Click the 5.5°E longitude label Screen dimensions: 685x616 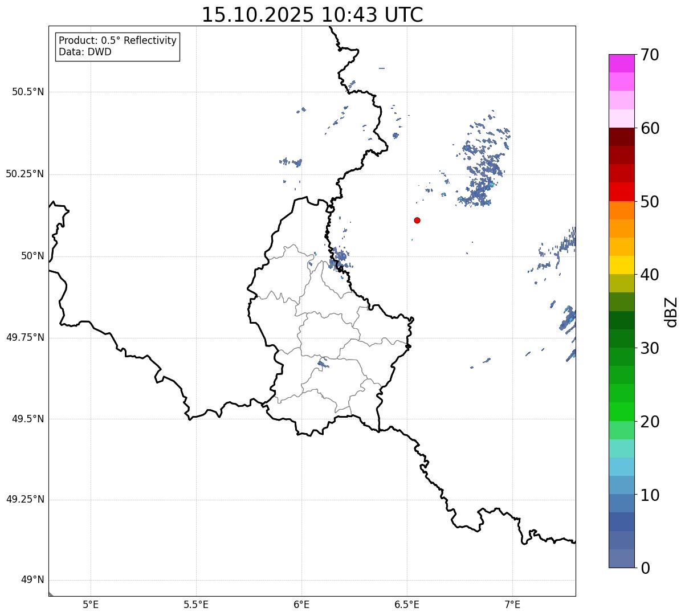[196, 604]
